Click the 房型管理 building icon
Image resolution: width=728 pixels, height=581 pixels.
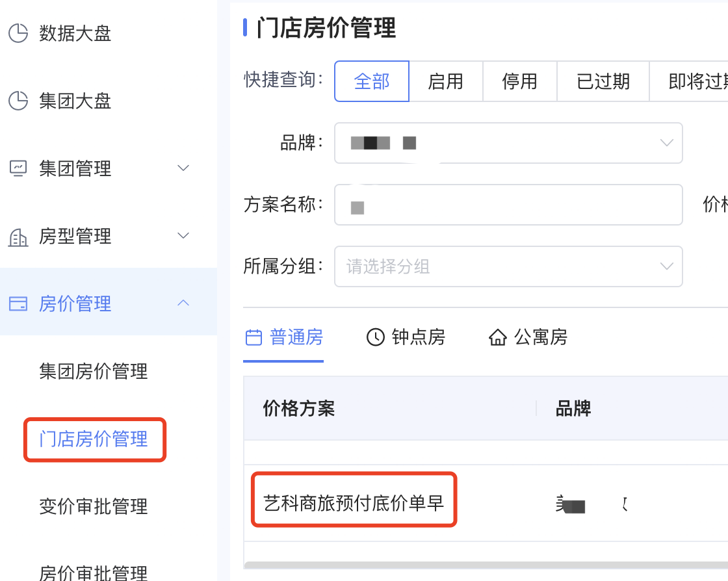tap(19, 237)
